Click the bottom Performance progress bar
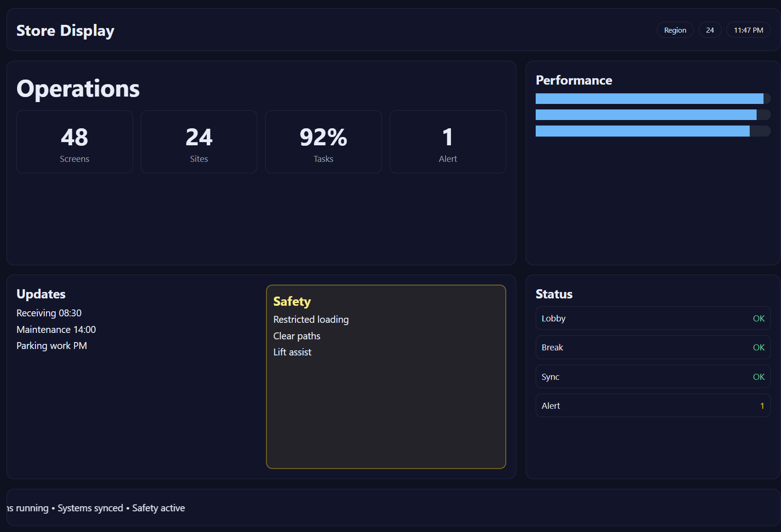This screenshot has height=532, width=781. (653, 131)
